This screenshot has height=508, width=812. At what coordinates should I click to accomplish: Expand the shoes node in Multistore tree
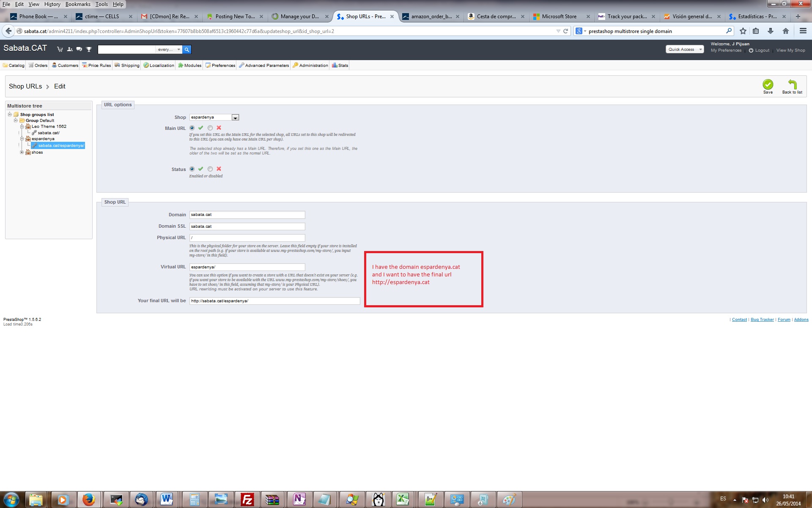click(x=22, y=152)
